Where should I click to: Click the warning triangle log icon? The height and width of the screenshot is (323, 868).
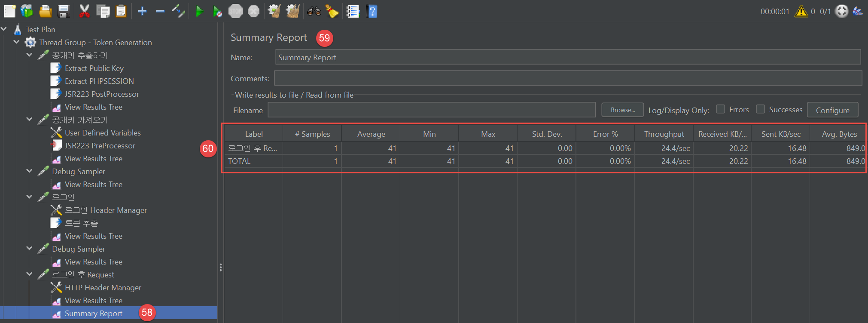coord(801,11)
